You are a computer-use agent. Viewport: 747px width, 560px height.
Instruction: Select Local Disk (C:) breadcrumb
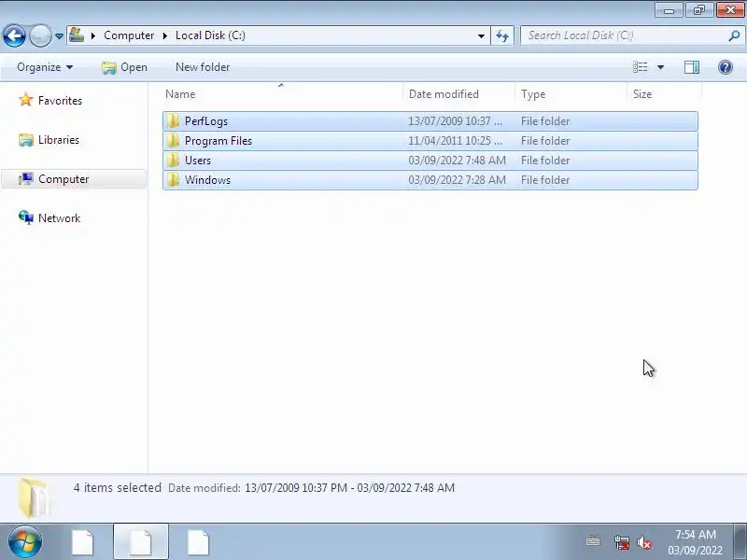pos(210,35)
